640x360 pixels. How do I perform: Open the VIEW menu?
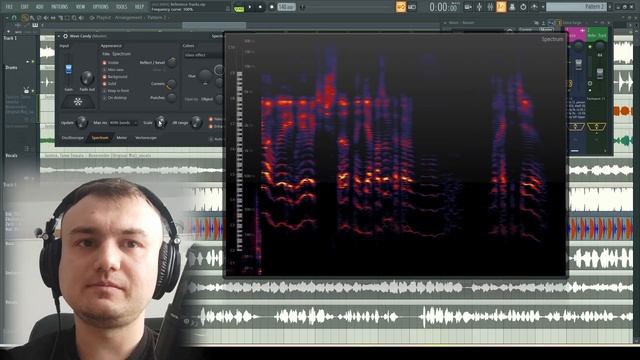tap(80, 7)
